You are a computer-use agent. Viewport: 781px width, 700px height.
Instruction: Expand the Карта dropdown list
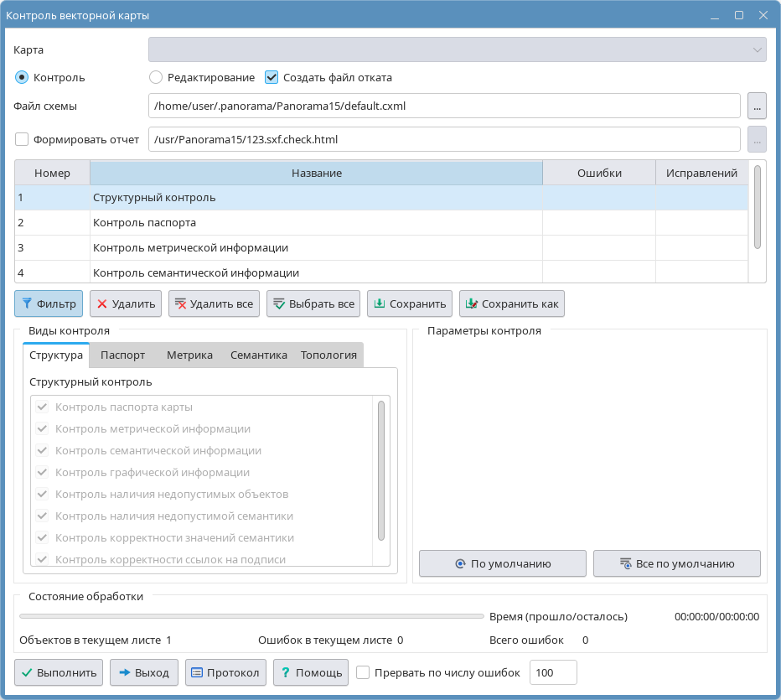click(457, 49)
